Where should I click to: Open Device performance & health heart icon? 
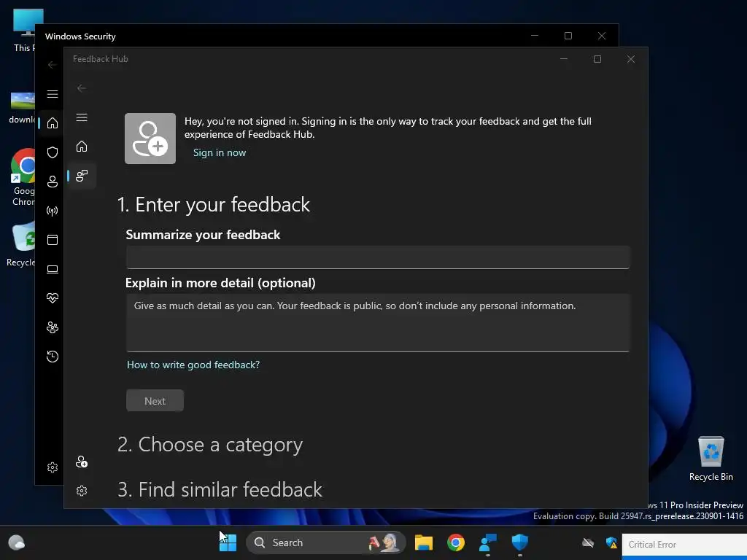tap(53, 298)
